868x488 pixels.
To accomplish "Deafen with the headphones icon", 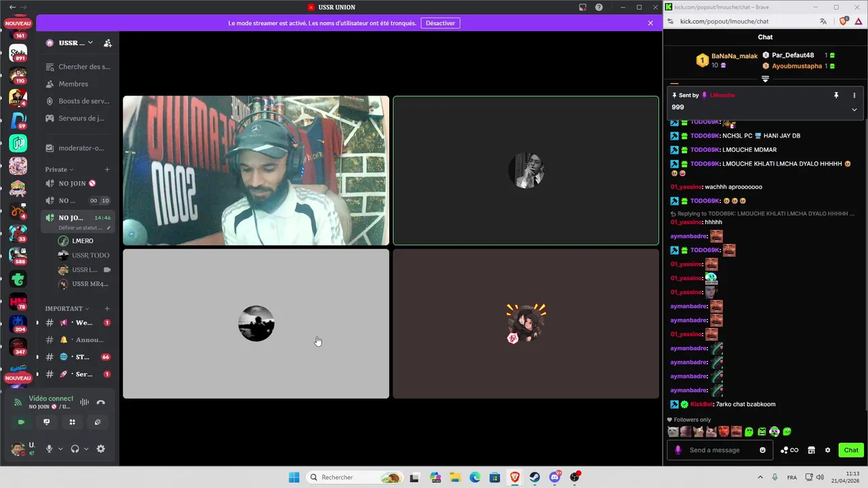I will click(x=75, y=449).
